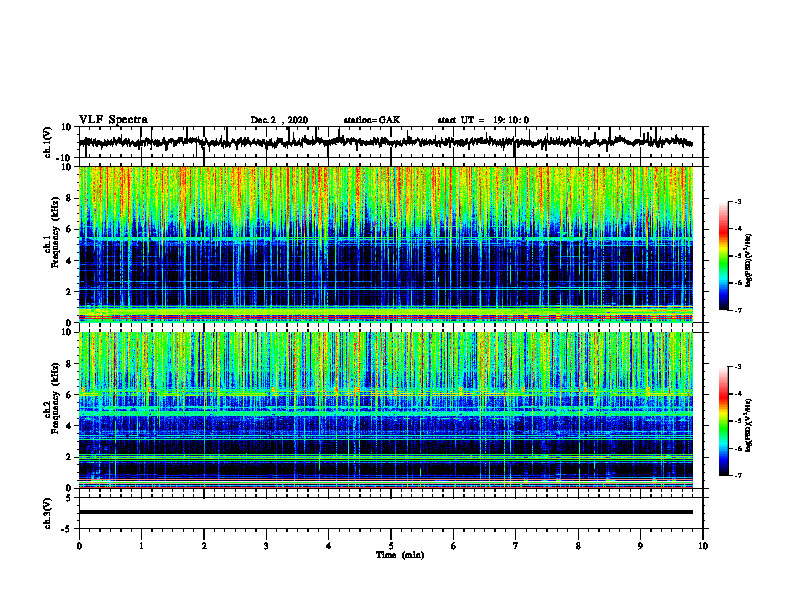
Task: Click time axis tick label '10'
Action: [703, 546]
